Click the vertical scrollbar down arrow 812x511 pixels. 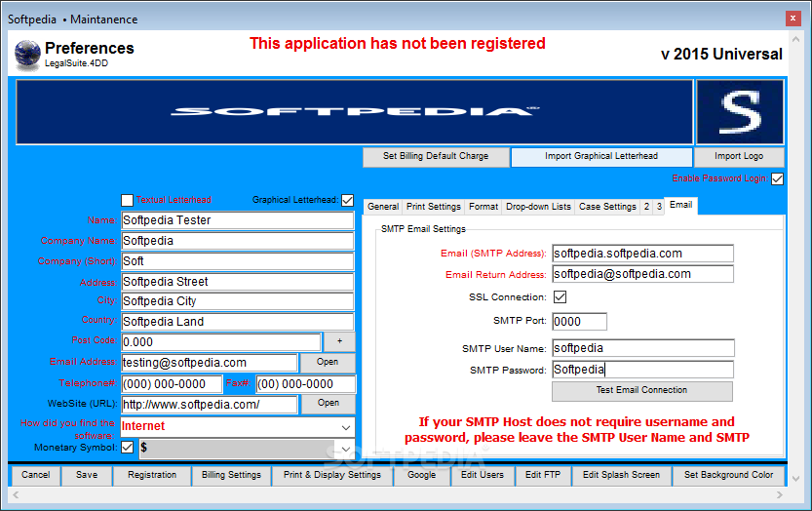(796, 479)
